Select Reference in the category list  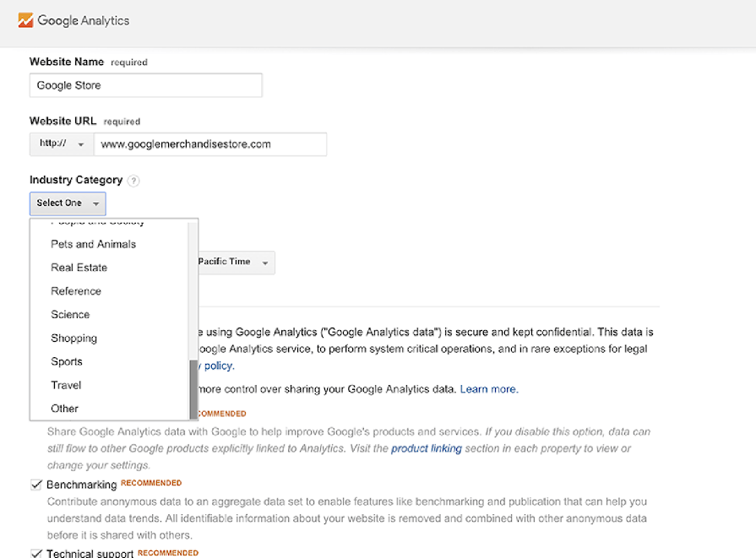[x=76, y=291]
